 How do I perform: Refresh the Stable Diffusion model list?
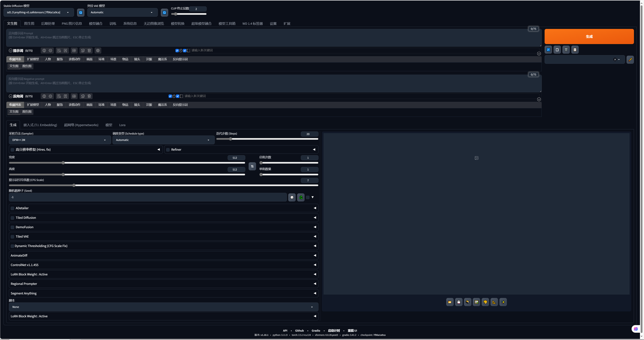(x=81, y=12)
